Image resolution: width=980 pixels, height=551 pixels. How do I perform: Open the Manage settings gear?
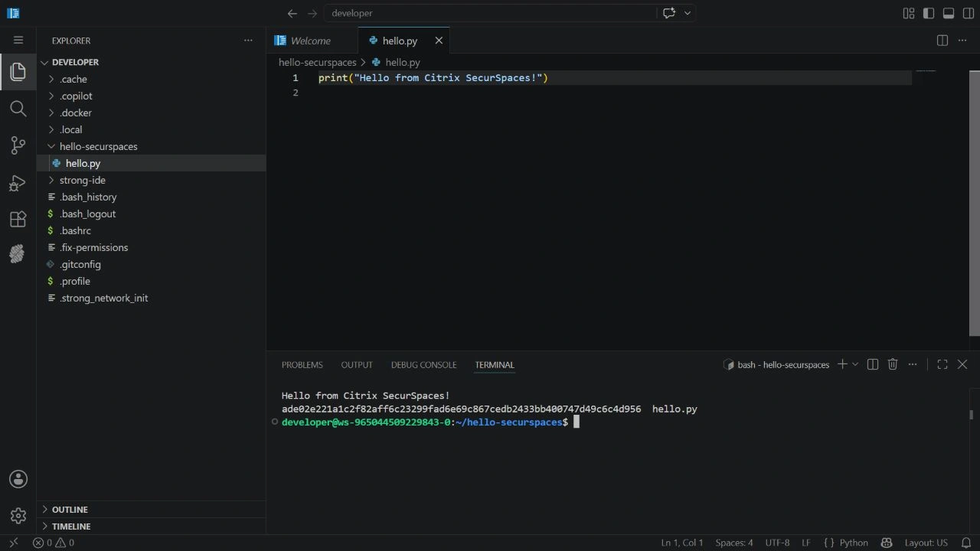pos(18,516)
